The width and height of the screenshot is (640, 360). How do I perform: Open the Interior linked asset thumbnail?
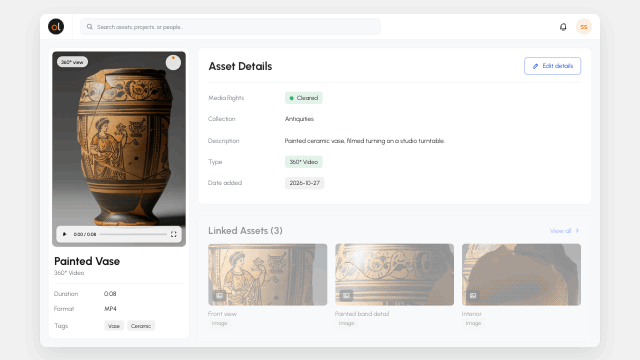click(521, 275)
